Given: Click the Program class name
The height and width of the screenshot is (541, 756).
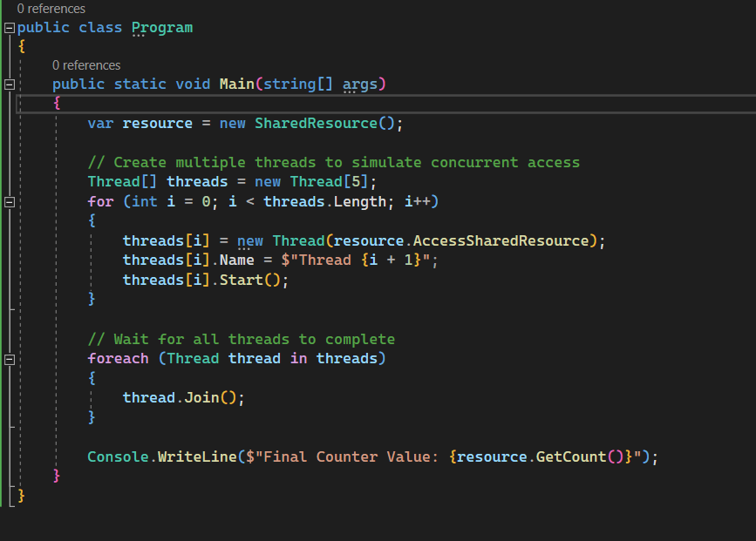Looking at the screenshot, I should [161, 28].
